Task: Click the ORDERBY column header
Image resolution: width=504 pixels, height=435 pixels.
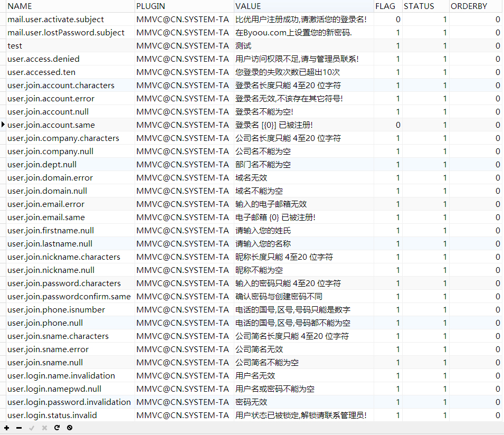Action: 474,6
